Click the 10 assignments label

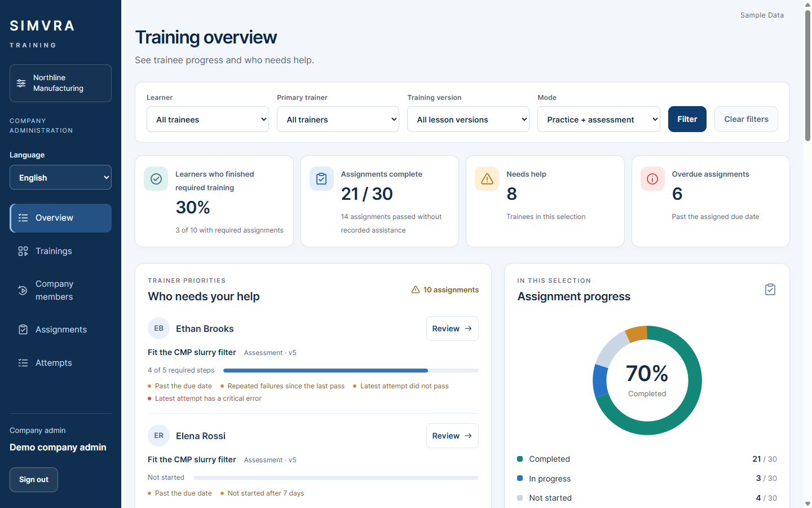[451, 290]
